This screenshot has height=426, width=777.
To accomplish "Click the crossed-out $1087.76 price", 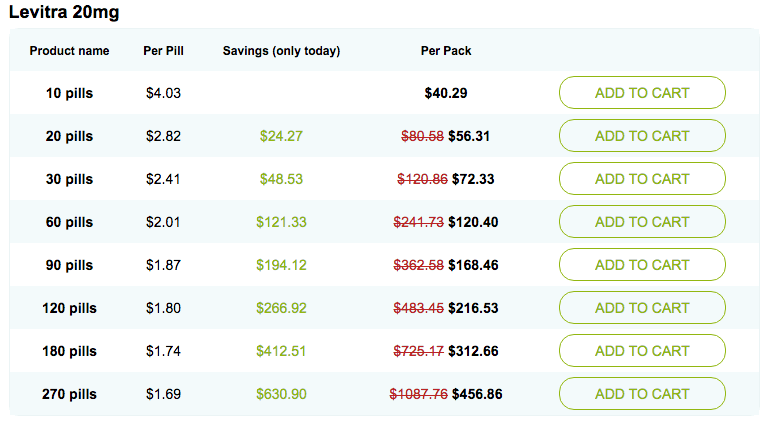I will (x=418, y=394).
